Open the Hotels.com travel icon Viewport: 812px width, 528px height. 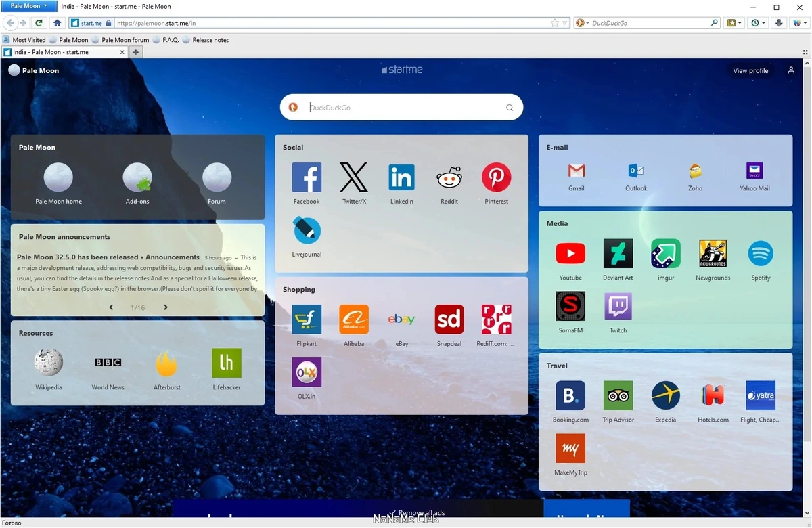pos(713,395)
